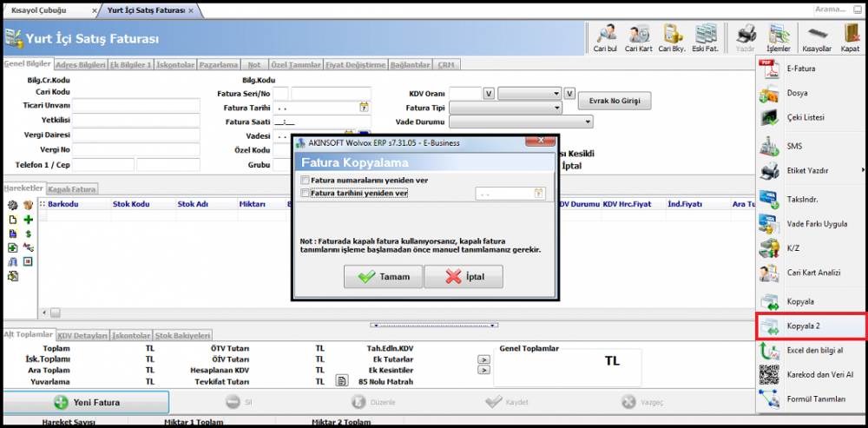Open Çeki Listesi entry
This screenshot has height=428, width=868.
pyautogui.click(x=811, y=117)
